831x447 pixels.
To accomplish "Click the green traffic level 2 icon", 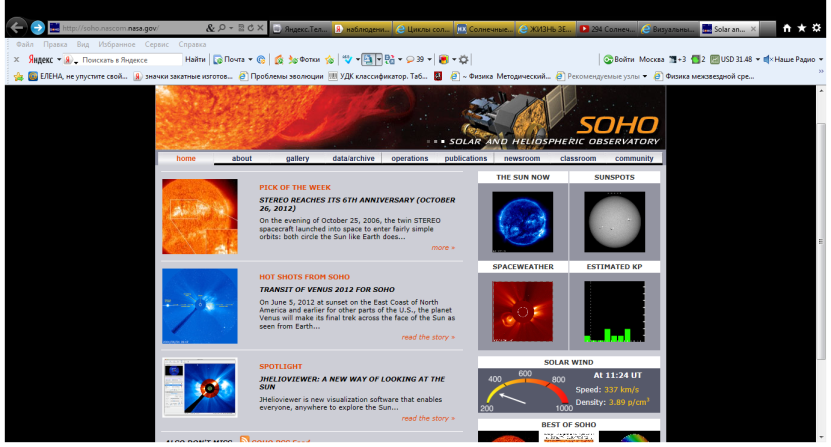I will pyautogui.click(x=698, y=59).
